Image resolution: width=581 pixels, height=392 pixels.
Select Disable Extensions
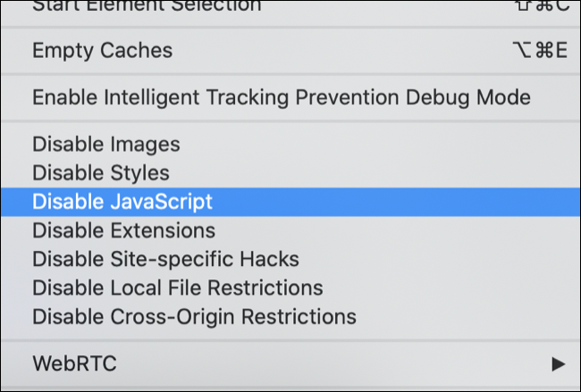[x=123, y=230]
